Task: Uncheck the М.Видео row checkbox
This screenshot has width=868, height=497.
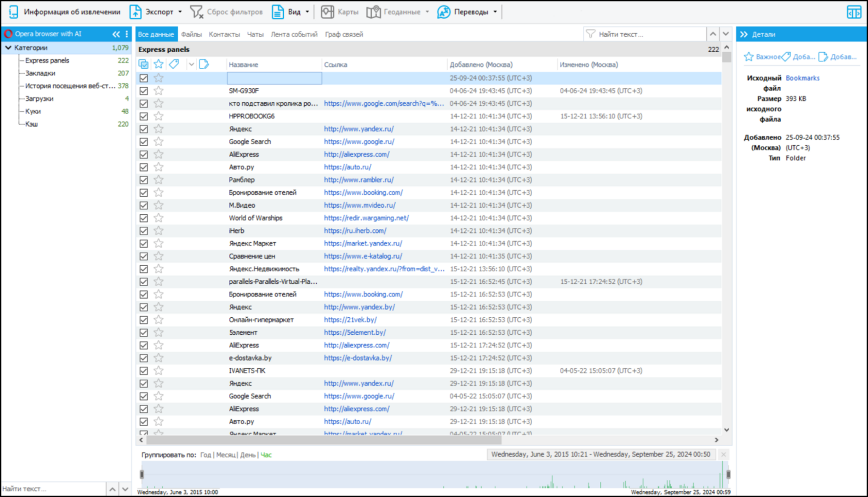Action: point(144,206)
